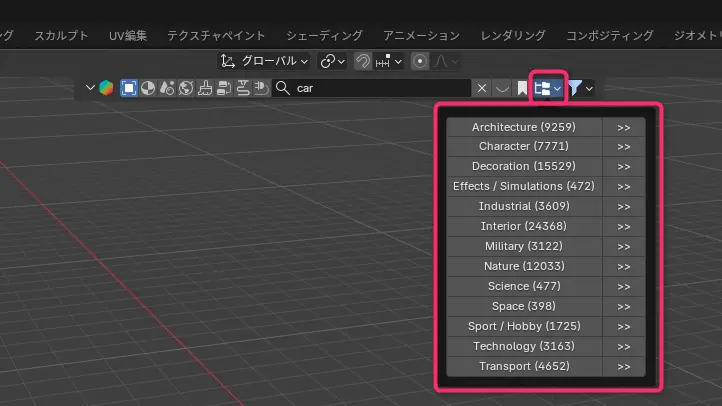Select the model asset type icon
The height and width of the screenshot is (406, 722).
click(128, 88)
